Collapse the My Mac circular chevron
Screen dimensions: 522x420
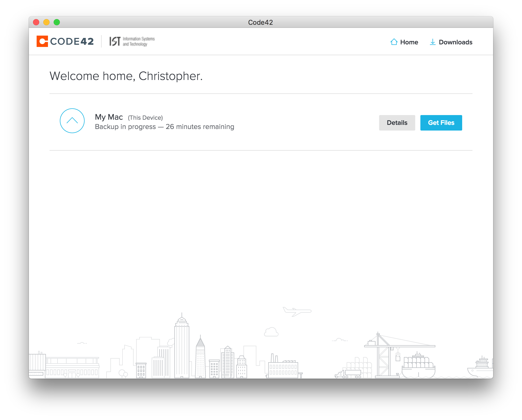(x=72, y=121)
